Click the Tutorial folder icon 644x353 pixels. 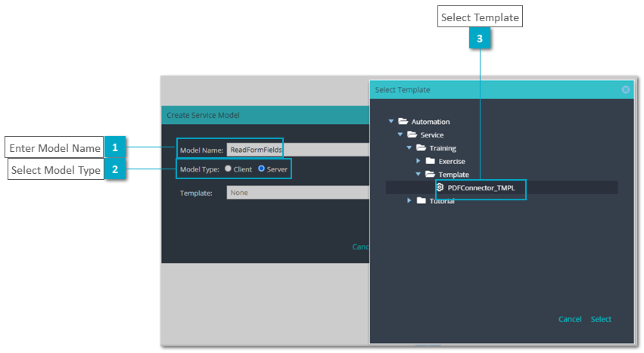[x=421, y=200]
